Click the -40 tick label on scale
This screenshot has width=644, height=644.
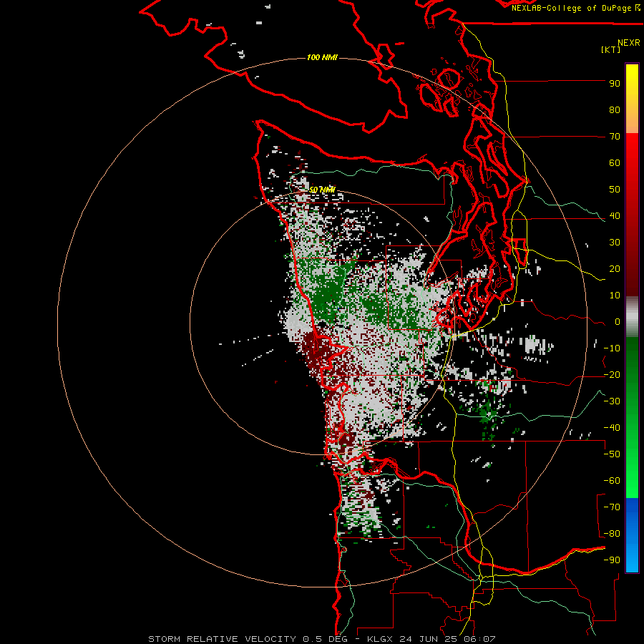[612, 428]
